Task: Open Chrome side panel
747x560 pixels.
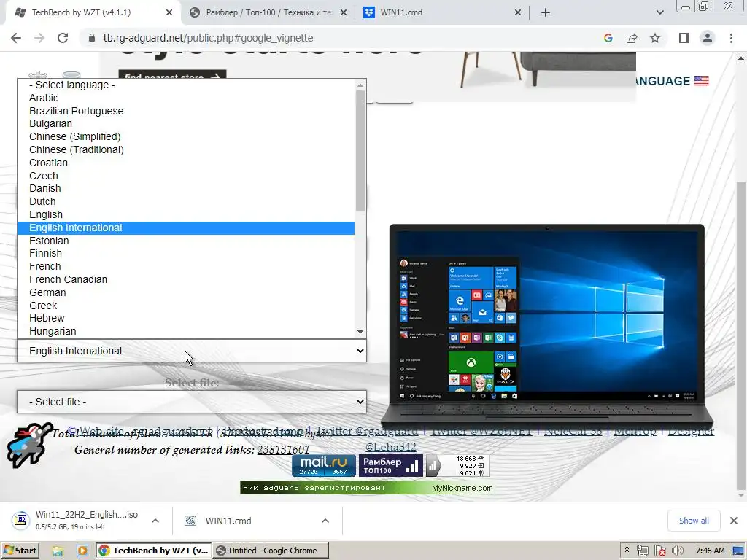Action: pyautogui.click(x=684, y=38)
